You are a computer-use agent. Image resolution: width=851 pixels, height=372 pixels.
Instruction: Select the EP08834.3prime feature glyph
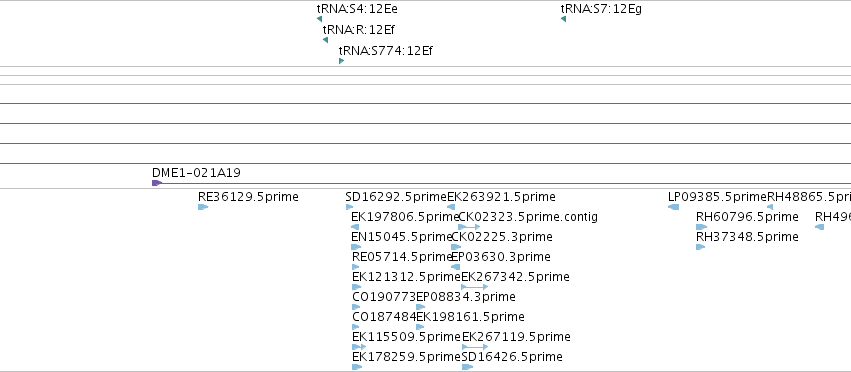pos(420,307)
